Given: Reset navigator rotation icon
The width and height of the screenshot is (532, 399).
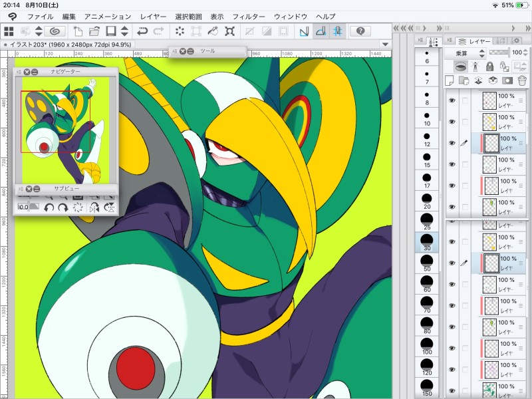Looking at the screenshot, I should pos(78,207).
